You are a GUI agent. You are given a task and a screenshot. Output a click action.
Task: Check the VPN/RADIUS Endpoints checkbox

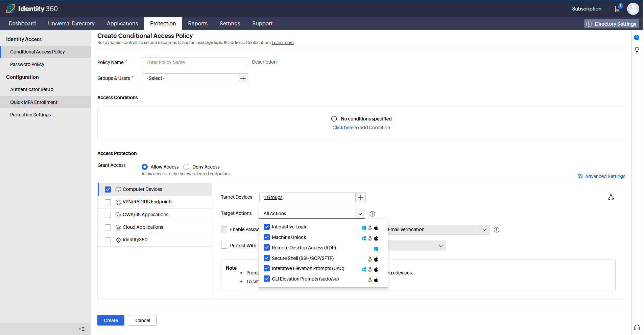108,202
